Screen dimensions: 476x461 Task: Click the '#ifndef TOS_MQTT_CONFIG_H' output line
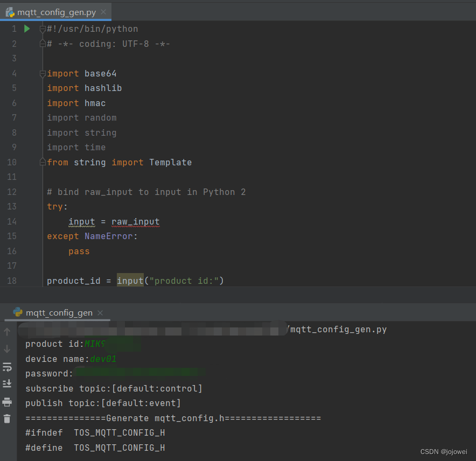click(x=95, y=433)
